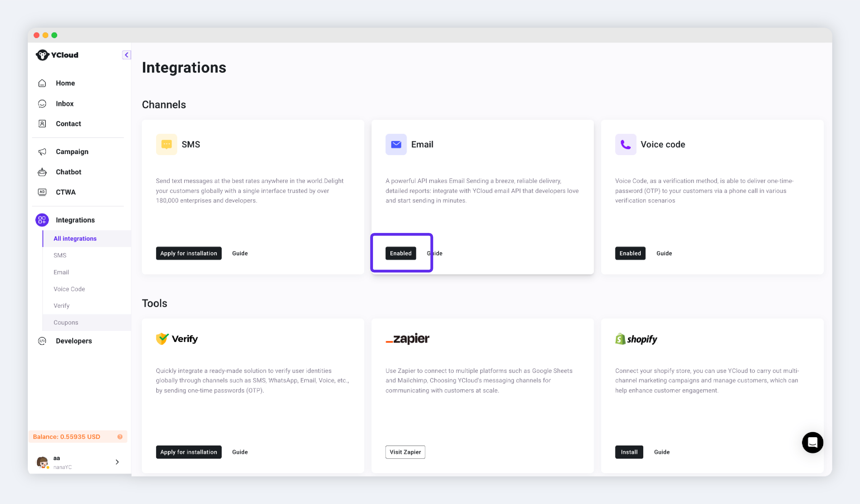Open Inbox via its chat bubble icon
The image size is (860, 504).
(x=42, y=104)
